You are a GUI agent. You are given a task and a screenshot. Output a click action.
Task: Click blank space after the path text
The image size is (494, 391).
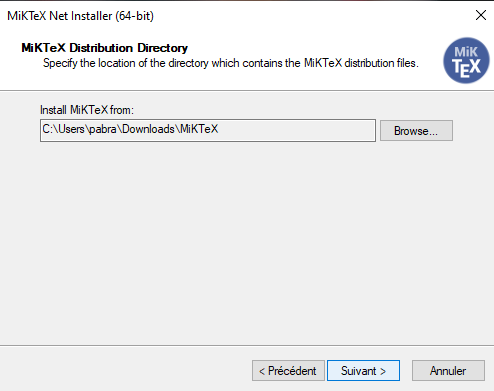coord(297,130)
